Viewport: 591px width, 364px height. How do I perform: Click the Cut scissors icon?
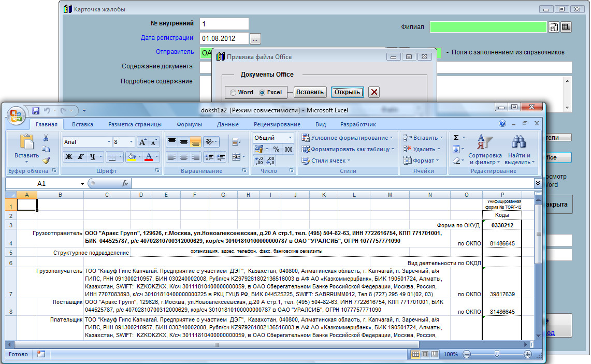pyautogui.click(x=46, y=138)
